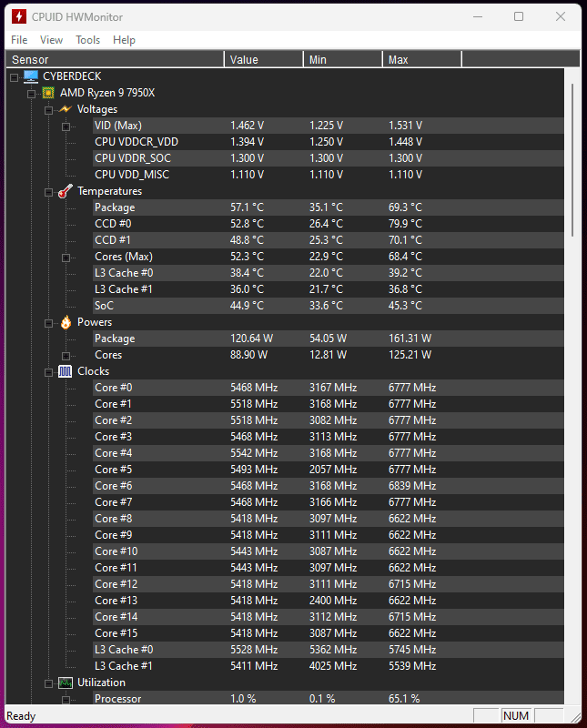Click the 161.31 W max cell

410,339
